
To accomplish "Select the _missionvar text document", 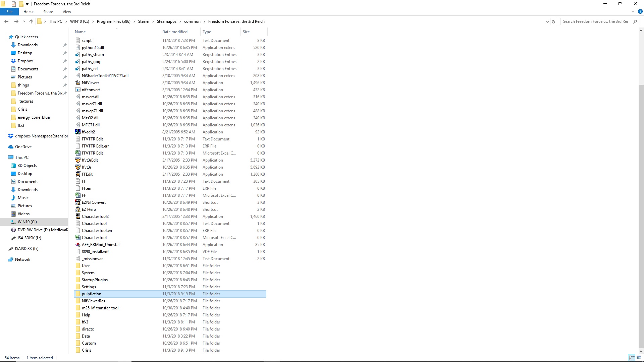I will coord(170,259).
